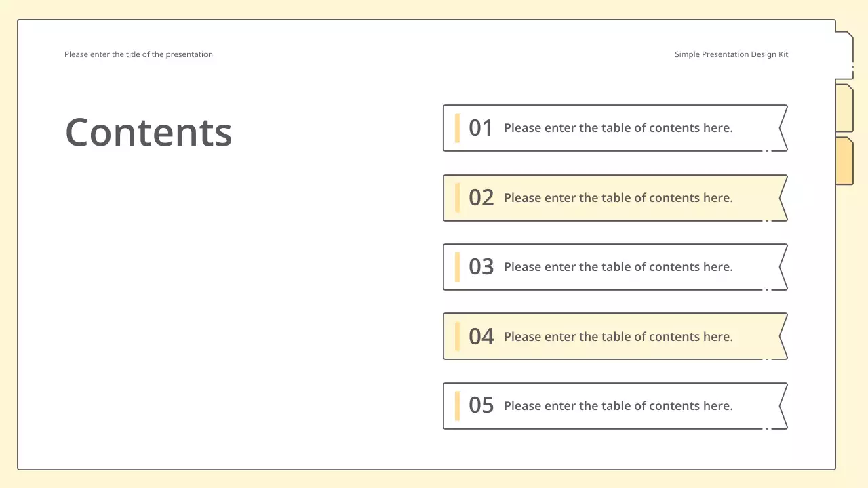Click the white top side tab
The width and height of the screenshot is (868, 488).
pyautogui.click(x=844, y=56)
